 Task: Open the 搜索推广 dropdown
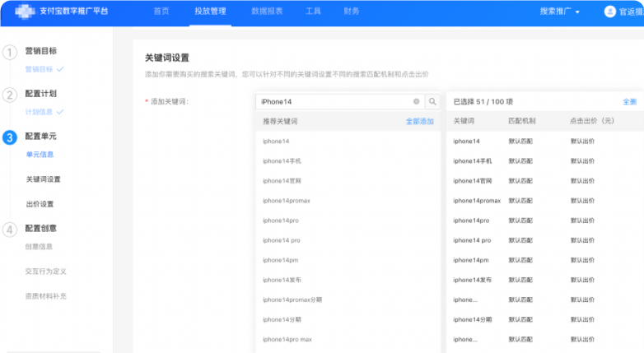pyautogui.click(x=559, y=12)
